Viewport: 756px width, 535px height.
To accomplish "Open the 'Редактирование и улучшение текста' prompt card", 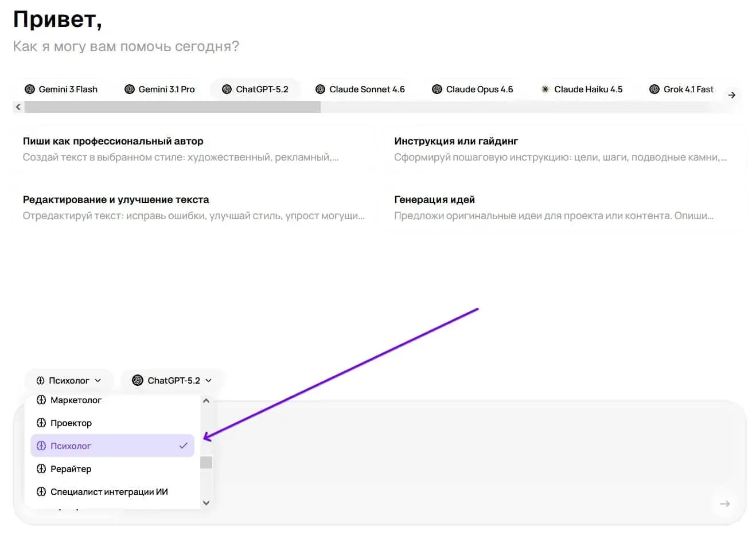I will pos(193,208).
